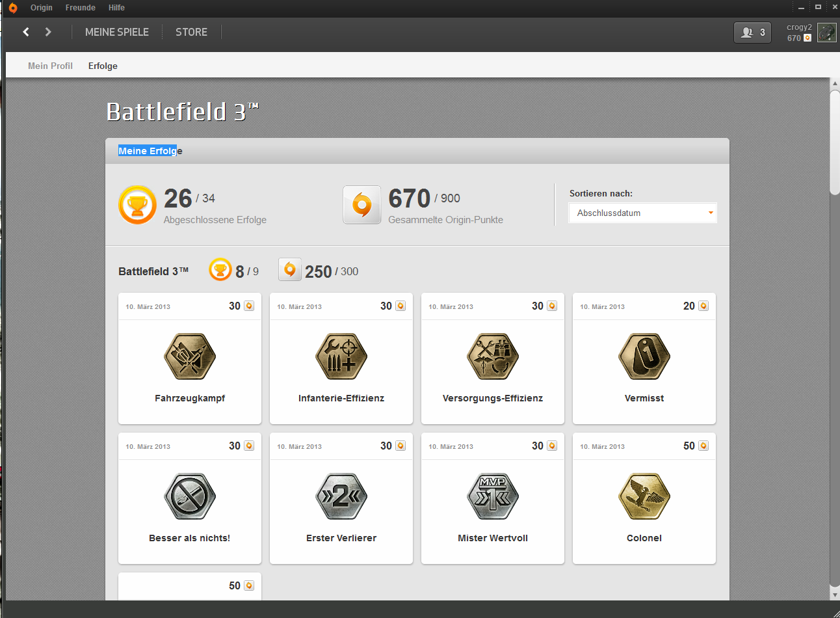Click the Vermisst dog tag badge
The image size is (840, 618).
pos(644,356)
